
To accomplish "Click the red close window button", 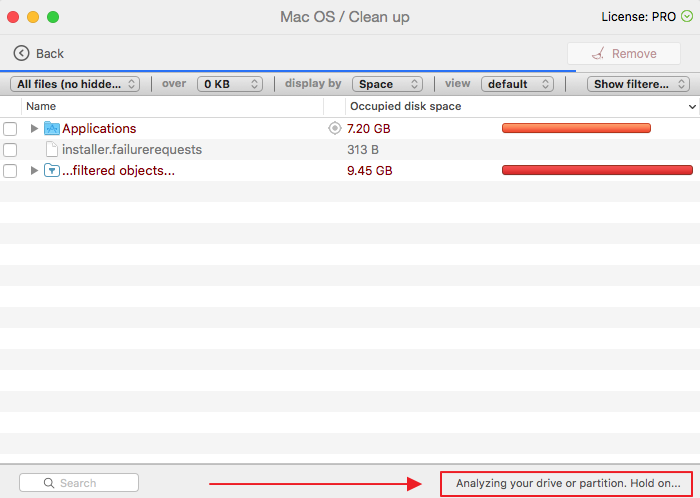I will (x=13, y=17).
